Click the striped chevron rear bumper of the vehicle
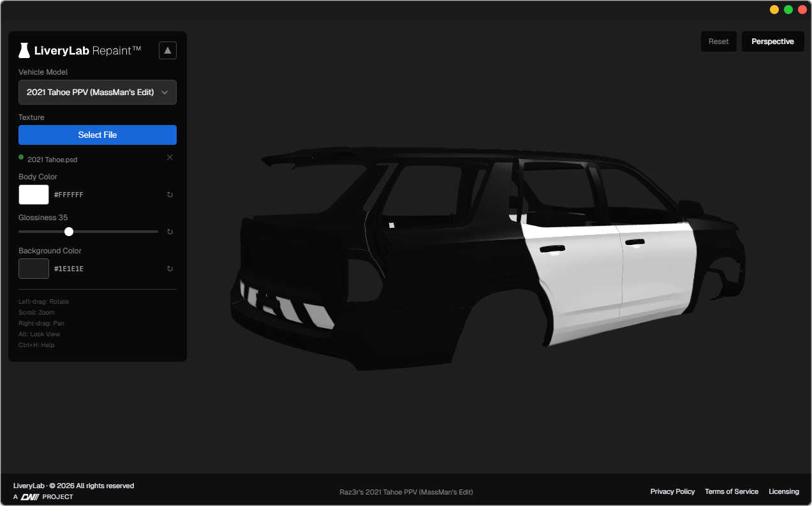This screenshot has width=812, height=506. coord(287,305)
